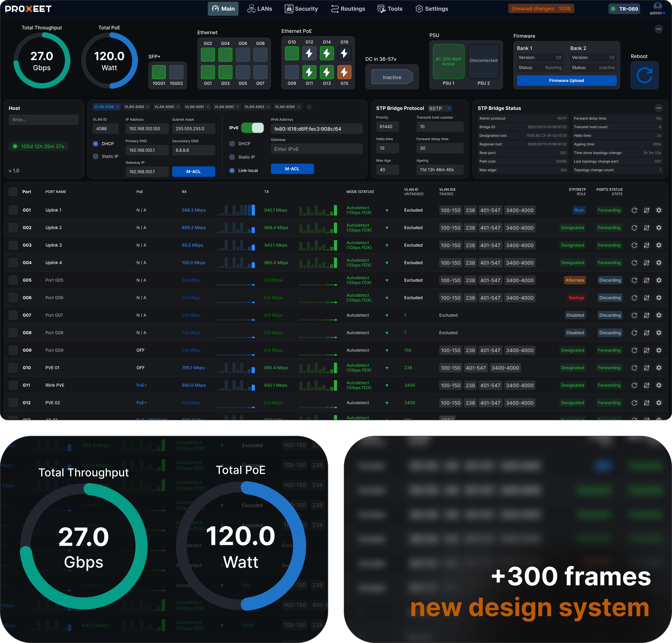Viewport: 672px width, 643px height.
Task: Expand the mode dropdown for G04
Action: click(x=387, y=263)
